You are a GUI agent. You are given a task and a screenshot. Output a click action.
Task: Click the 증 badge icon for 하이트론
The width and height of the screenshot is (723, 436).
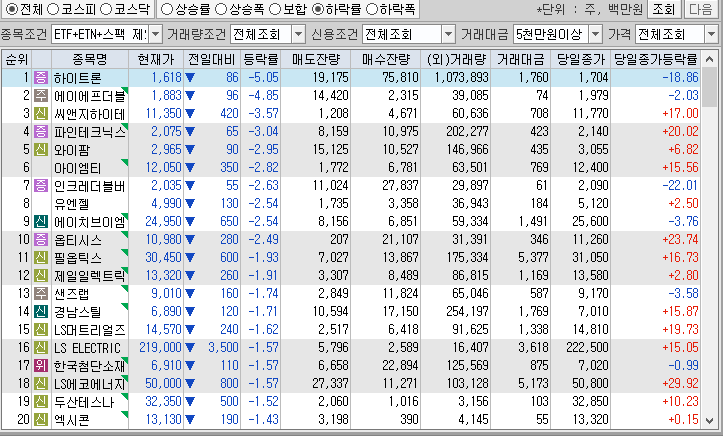pos(41,77)
